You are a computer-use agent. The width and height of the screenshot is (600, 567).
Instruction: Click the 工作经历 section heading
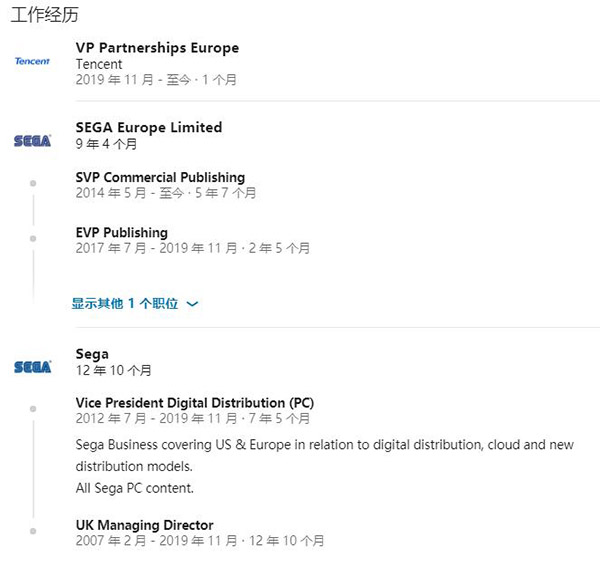click(x=44, y=15)
